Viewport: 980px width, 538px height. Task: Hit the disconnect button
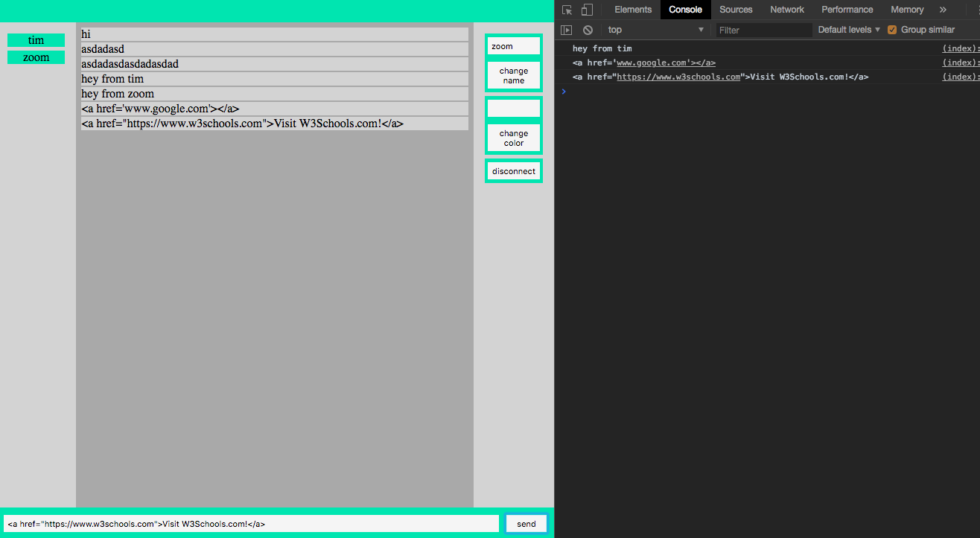point(514,171)
